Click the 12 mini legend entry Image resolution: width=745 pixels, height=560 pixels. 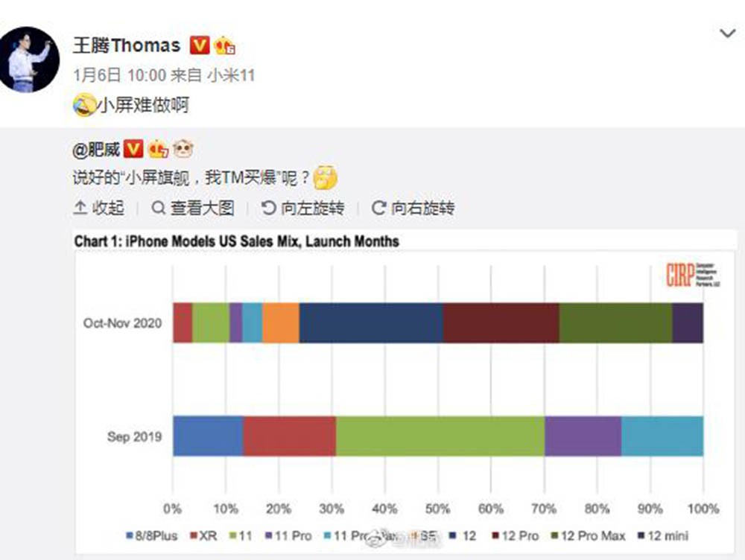click(x=663, y=535)
